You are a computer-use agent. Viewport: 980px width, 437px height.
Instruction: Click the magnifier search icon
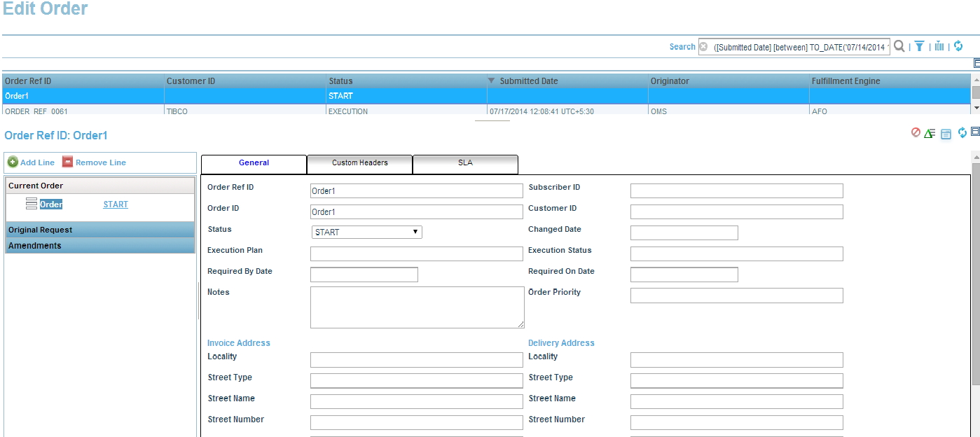[899, 46]
